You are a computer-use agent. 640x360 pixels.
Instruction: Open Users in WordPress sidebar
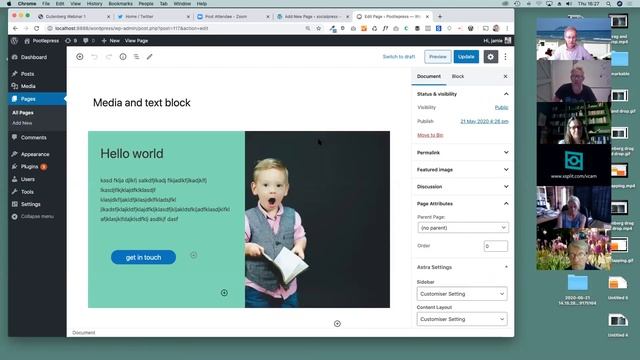point(37,179)
